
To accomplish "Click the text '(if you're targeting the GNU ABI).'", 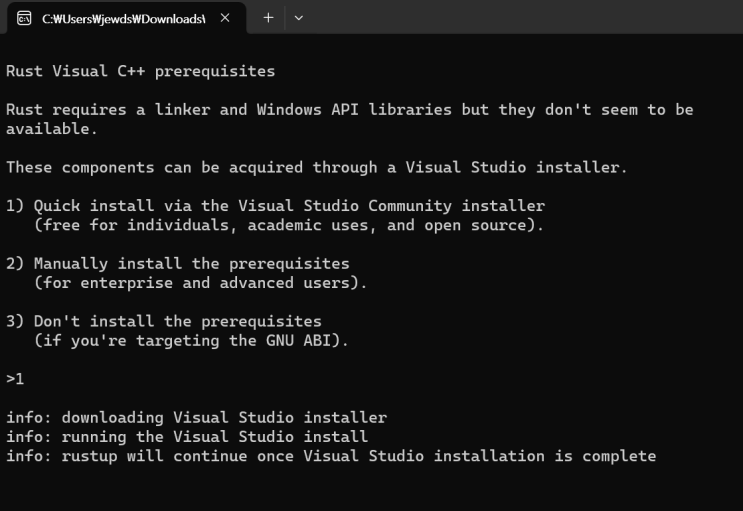I will click(x=191, y=341).
